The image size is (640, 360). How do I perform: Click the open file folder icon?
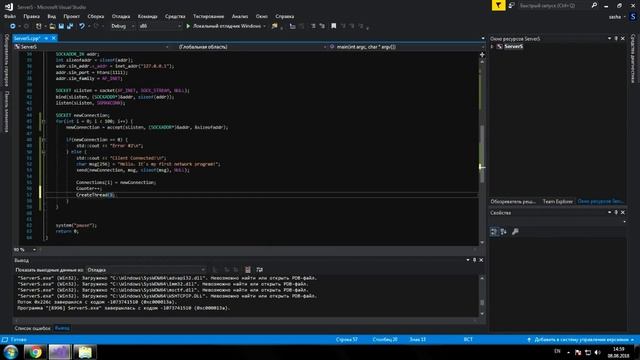pyautogui.click(x=52, y=26)
